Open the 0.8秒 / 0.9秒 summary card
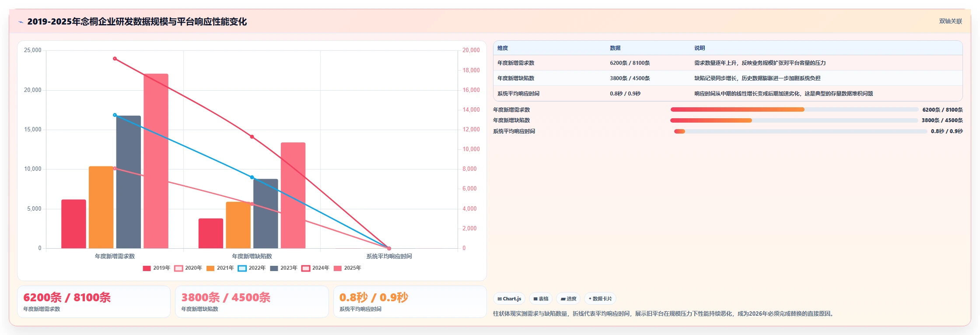The width and height of the screenshot is (980, 335). [410, 302]
